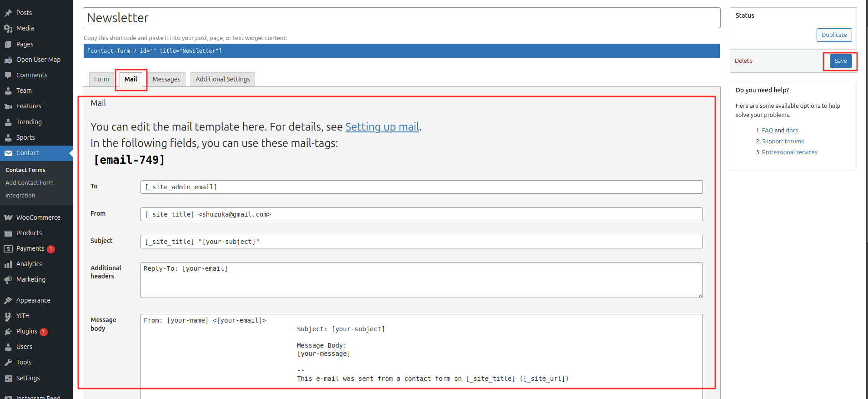
Task: Click the Plugins update count badge
Action: pyautogui.click(x=44, y=332)
